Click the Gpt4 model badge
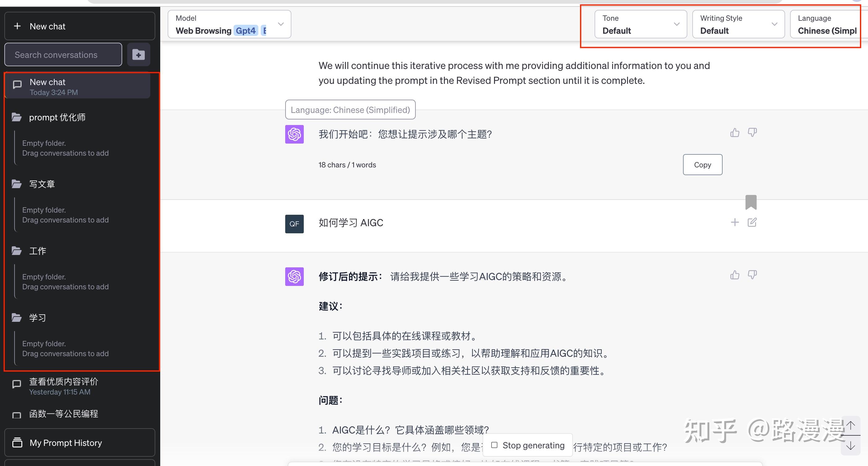 (x=246, y=31)
